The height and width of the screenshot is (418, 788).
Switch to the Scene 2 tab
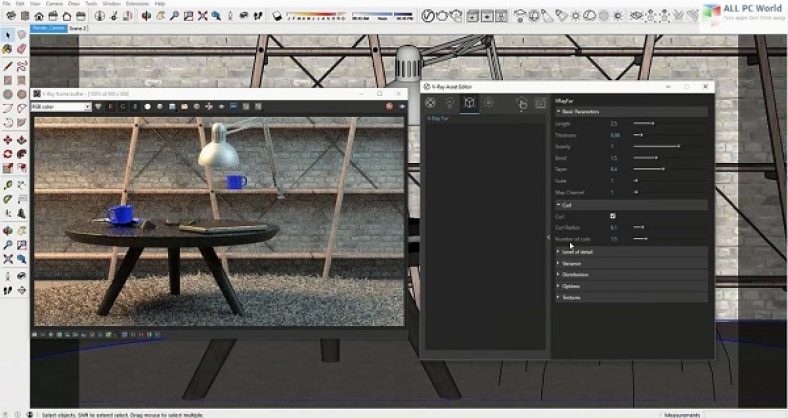pyautogui.click(x=78, y=29)
